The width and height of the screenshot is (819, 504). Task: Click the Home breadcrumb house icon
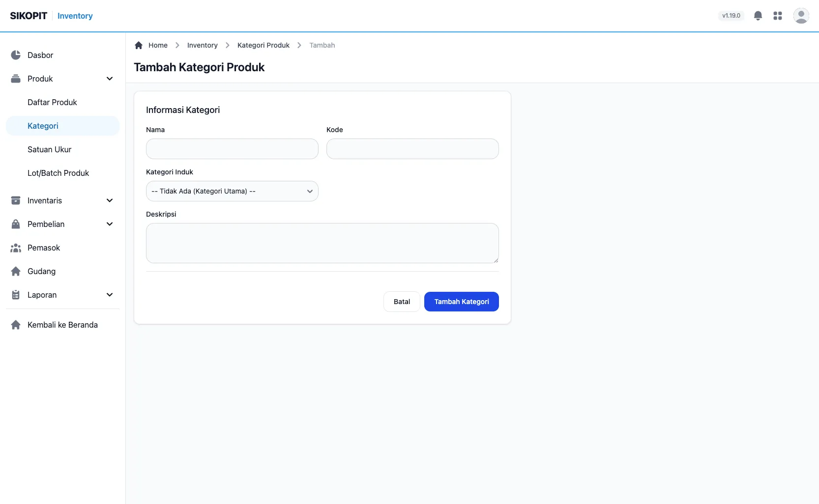click(139, 45)
